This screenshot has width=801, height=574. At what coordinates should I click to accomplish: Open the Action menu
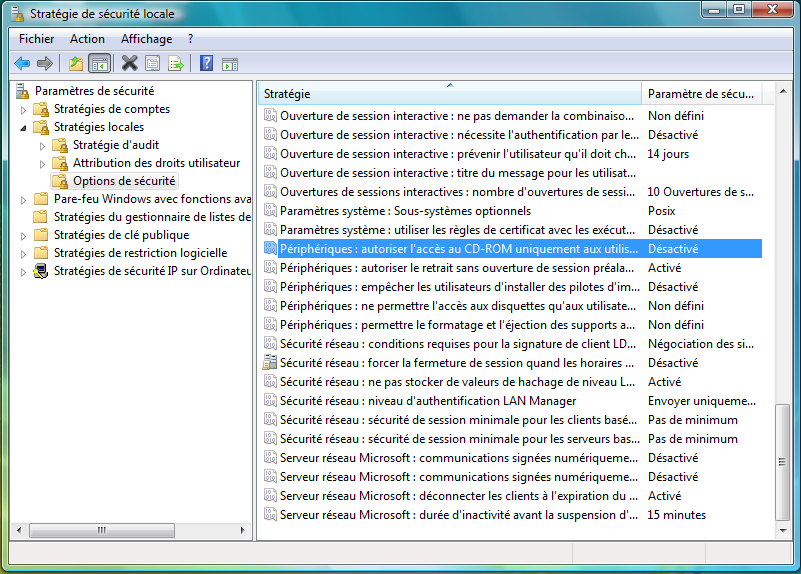[x=87, y=39]
